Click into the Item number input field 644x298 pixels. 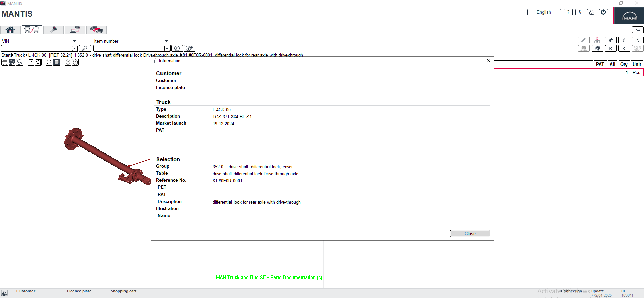coord(129,48)
